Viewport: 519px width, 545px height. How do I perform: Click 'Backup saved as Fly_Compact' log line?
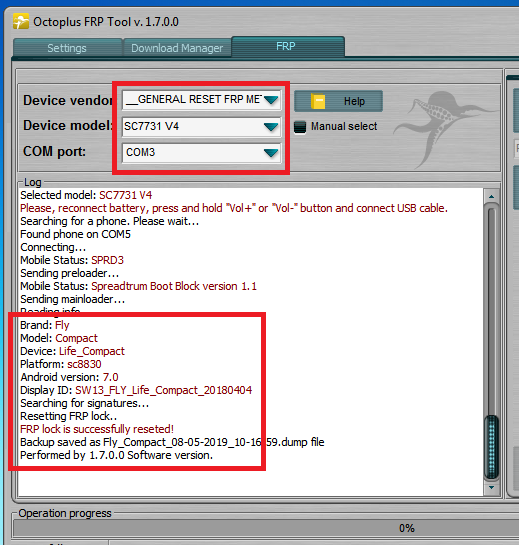(172, 442)
